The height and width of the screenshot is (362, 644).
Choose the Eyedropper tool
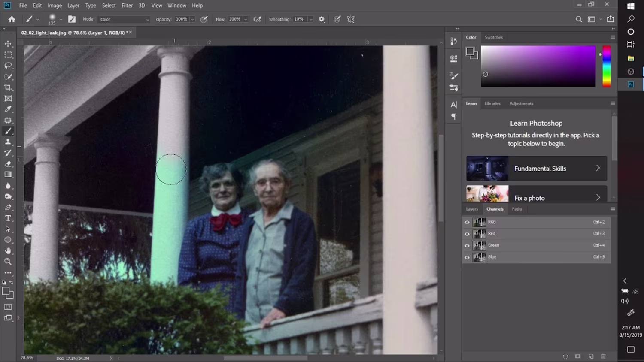click(8, 109)
